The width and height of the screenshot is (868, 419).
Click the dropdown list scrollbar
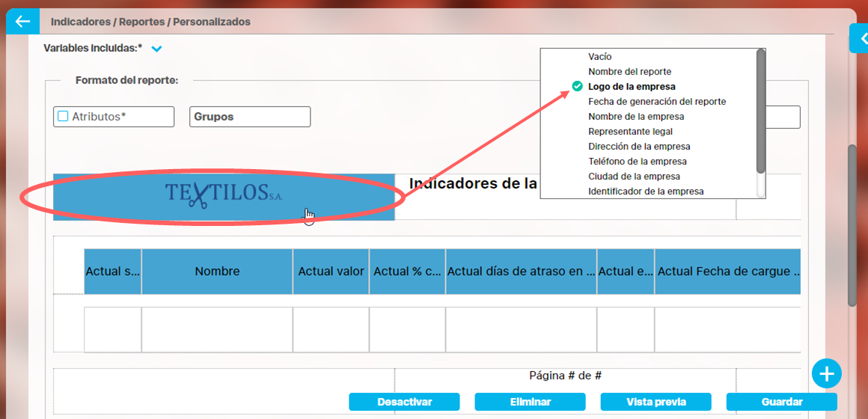(760, 111)
